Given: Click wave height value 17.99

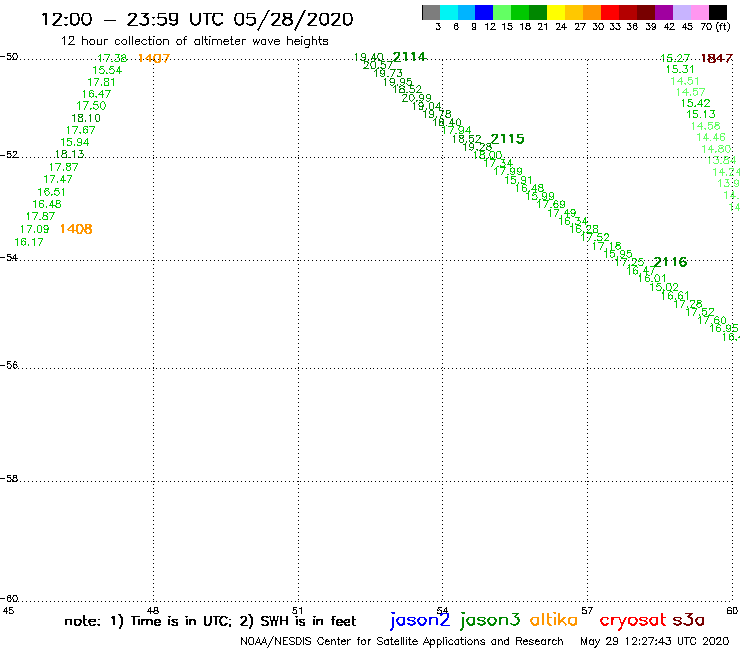Looking at the screenshot, I should pyautogui.click(x=508, y=171).
